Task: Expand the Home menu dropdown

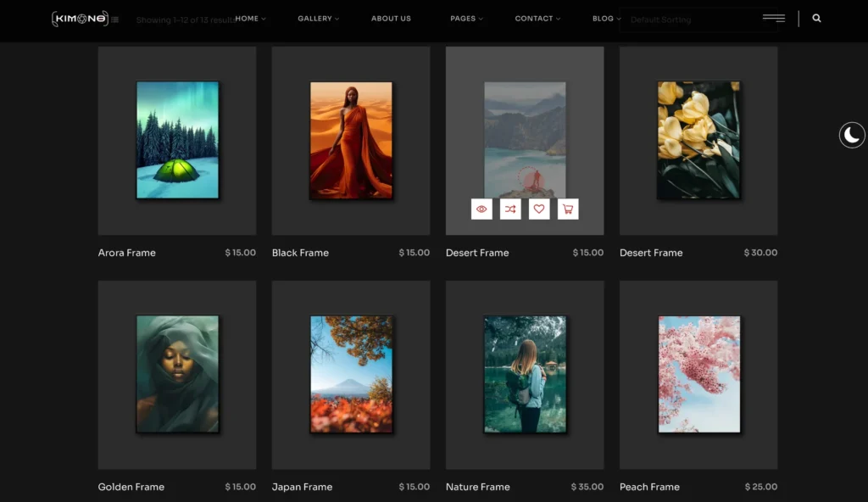Action: [x=250, y=19]
